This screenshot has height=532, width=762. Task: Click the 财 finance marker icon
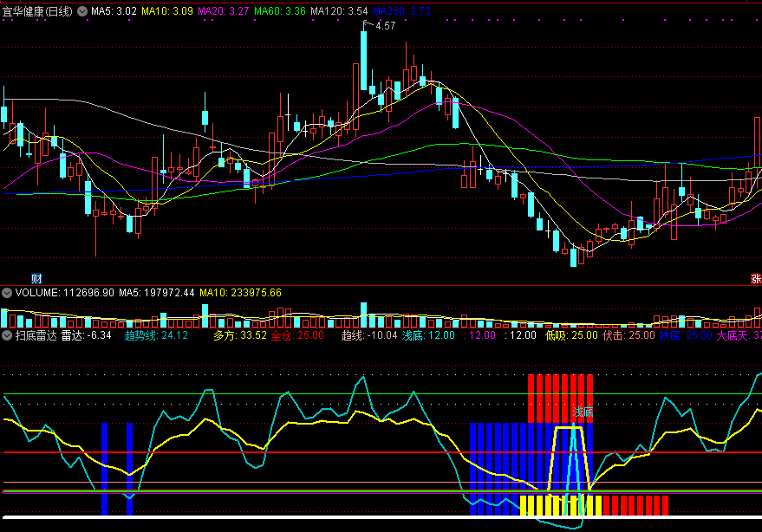pyautogui.click(x=36, y=278)
